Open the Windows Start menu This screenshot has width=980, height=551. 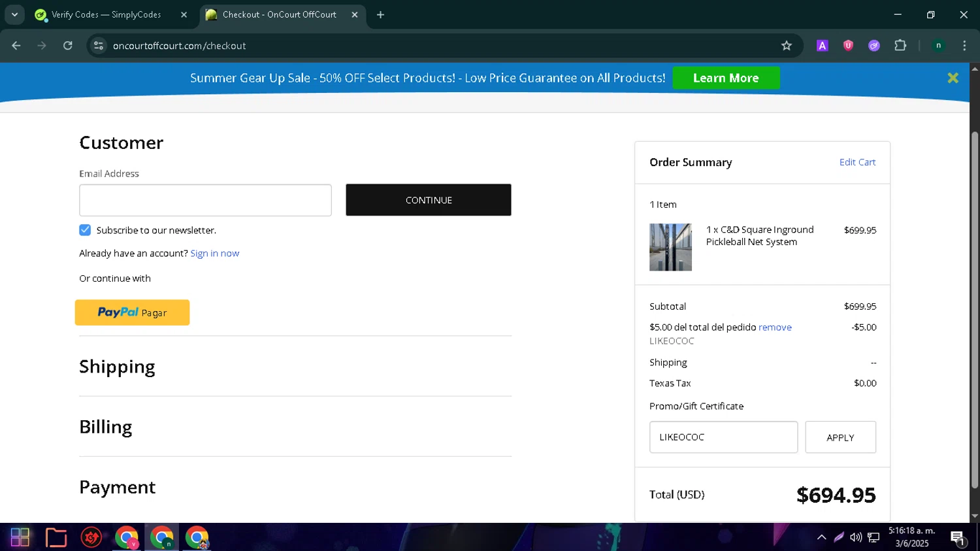click(x=20, y=537)
